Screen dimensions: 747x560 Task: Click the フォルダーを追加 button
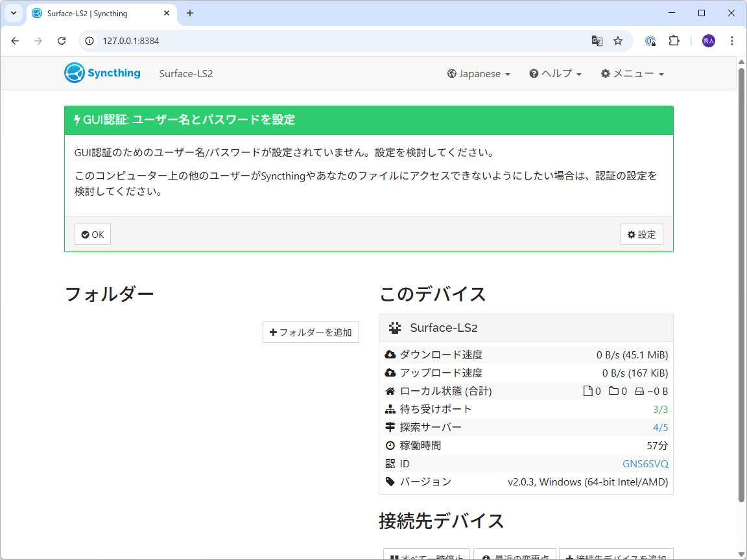point(311,332)
